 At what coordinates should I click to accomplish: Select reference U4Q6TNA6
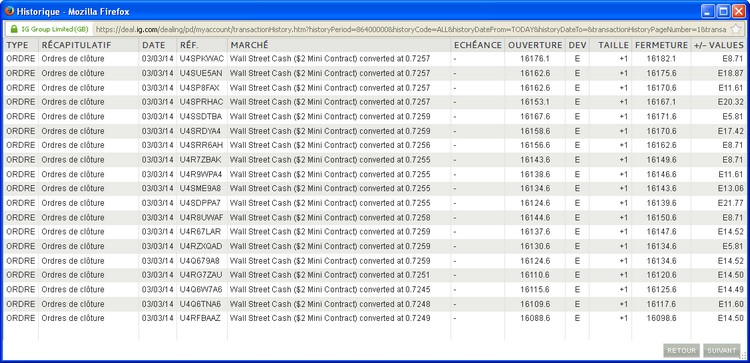tap(200, 304)
